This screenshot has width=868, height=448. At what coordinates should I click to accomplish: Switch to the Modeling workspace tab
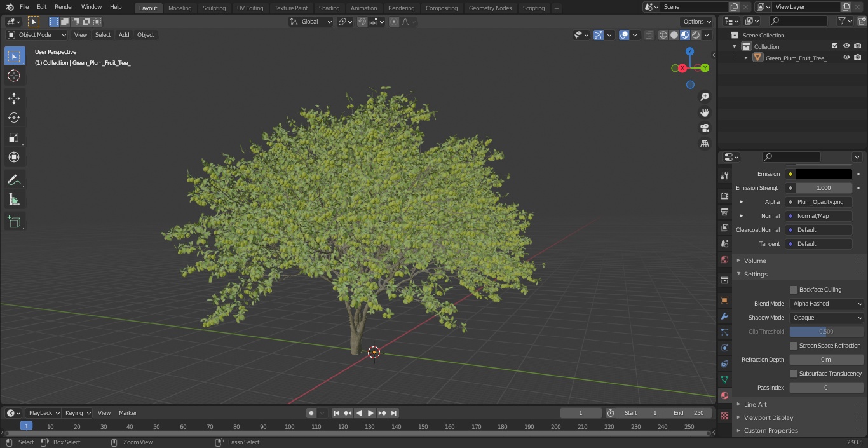tap(180, 8)
